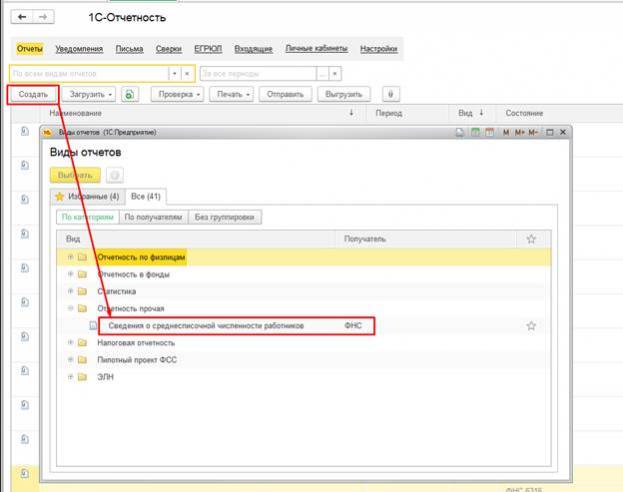Expand the Налоговая отчетность folder

71,343
